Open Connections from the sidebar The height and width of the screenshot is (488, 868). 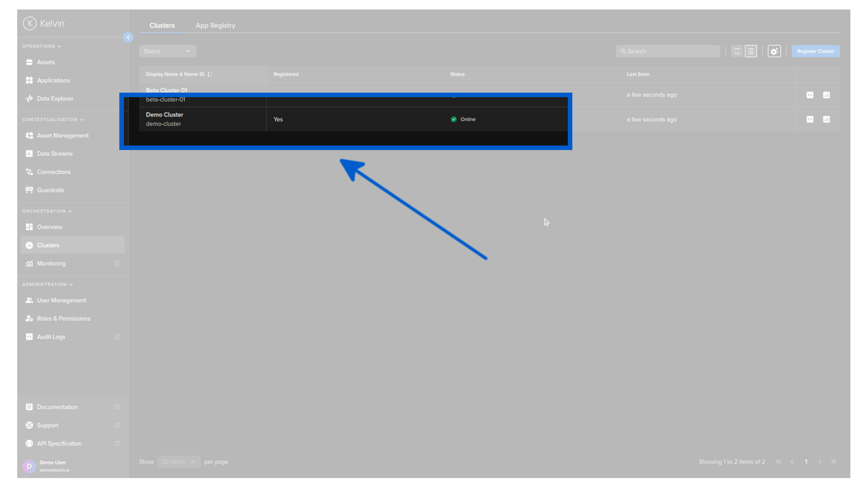pos(53,172)
